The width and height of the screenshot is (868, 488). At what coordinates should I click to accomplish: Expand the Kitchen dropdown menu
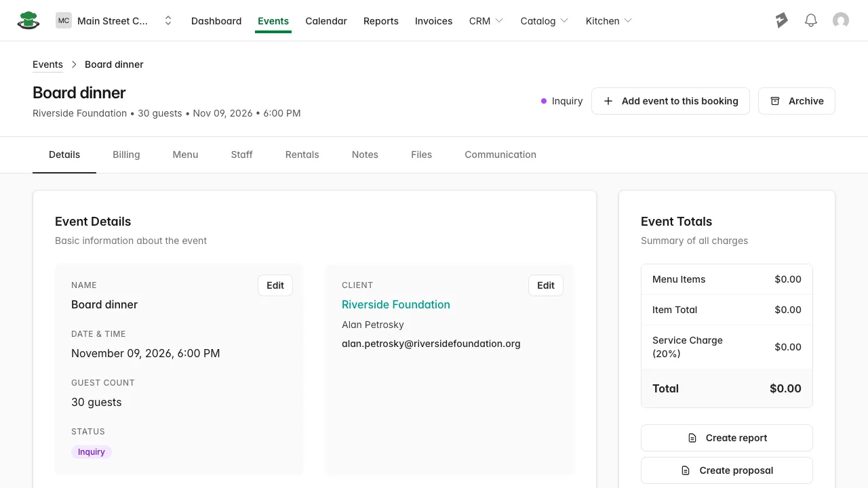609,21
